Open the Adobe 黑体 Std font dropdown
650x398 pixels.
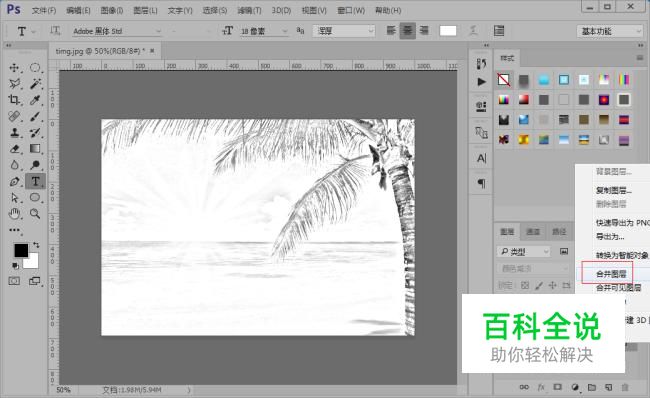pos(117,31)
